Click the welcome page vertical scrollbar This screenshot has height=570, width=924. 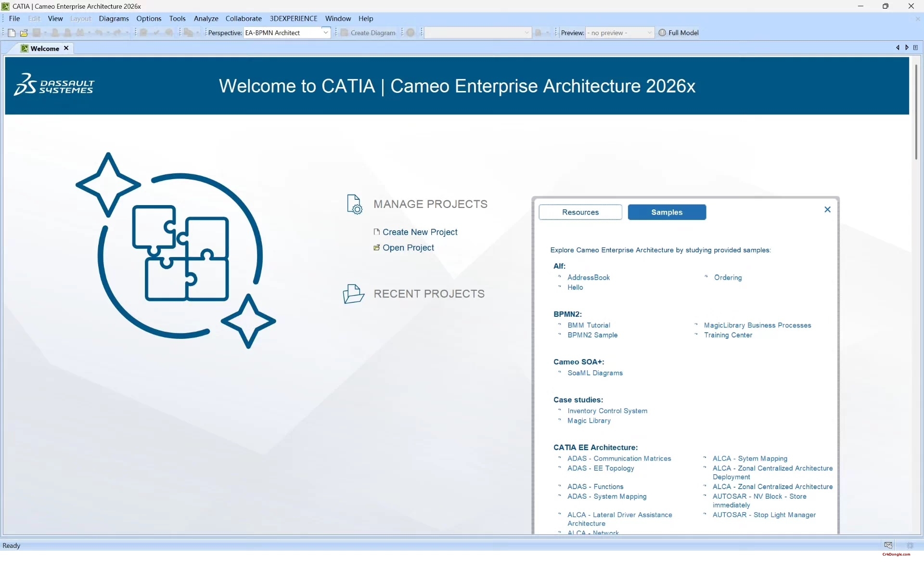pos(916,112)
